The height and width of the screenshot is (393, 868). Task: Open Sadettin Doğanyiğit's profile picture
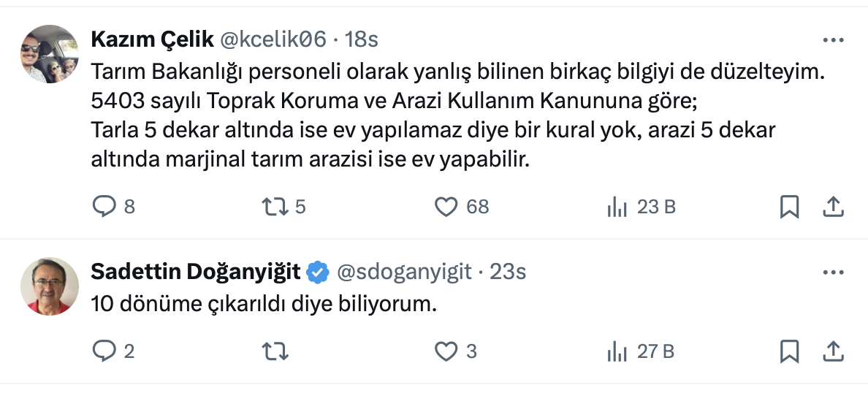coord(50,286)
